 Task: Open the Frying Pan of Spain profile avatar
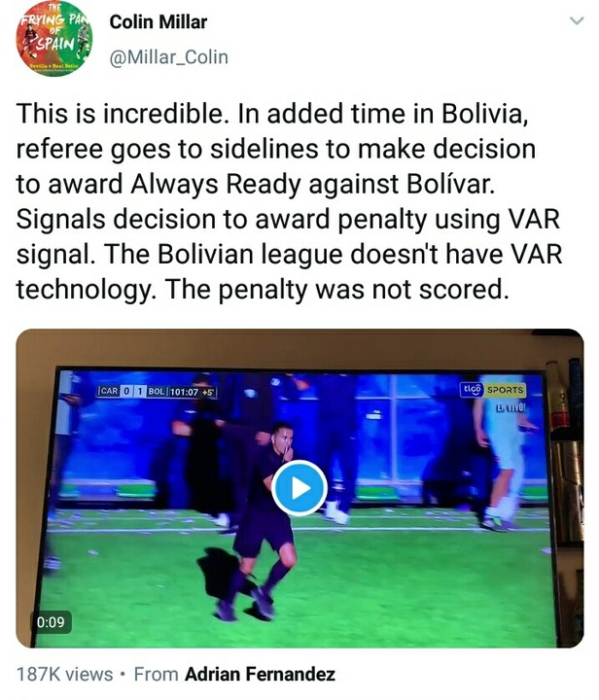(54, 38)
